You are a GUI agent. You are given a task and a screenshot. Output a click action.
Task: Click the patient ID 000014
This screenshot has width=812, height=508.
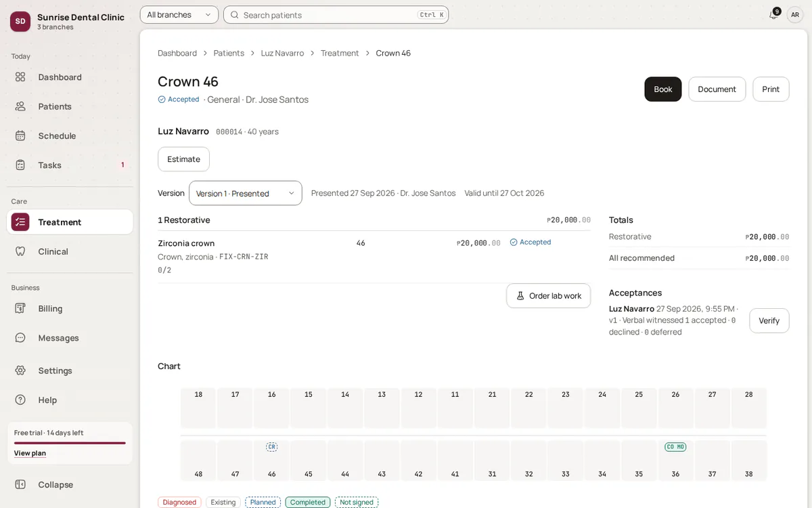(229, 132)
